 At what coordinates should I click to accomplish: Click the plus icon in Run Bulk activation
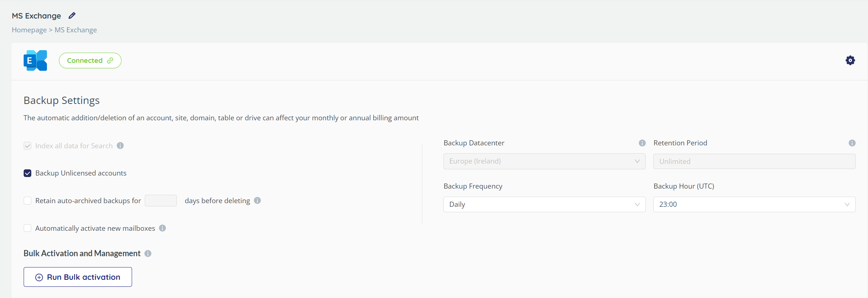coord(39,277)
